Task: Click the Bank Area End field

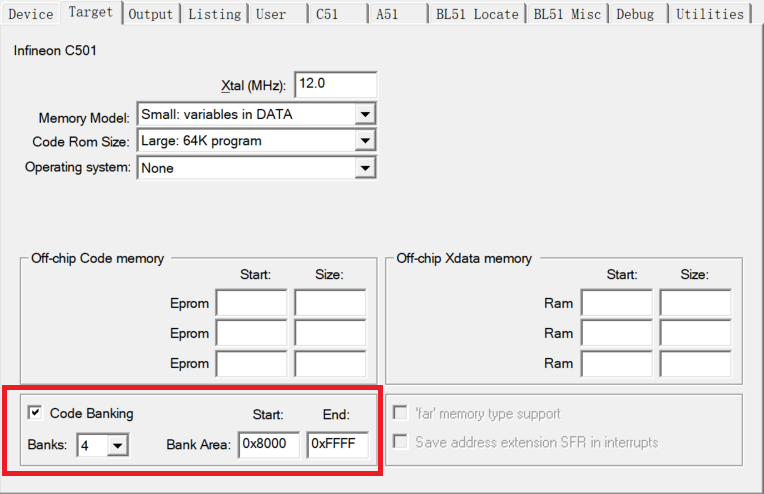Action: pyautogui.click(x=338, y=445)
